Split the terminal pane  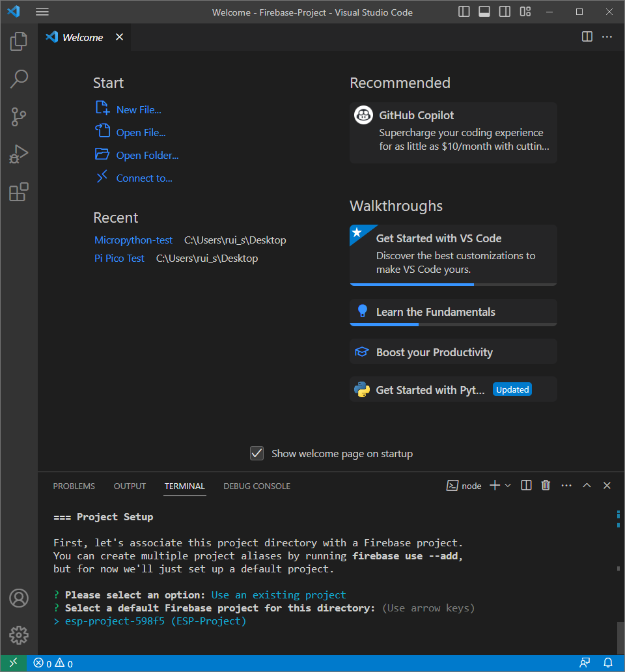coord(526,485)
